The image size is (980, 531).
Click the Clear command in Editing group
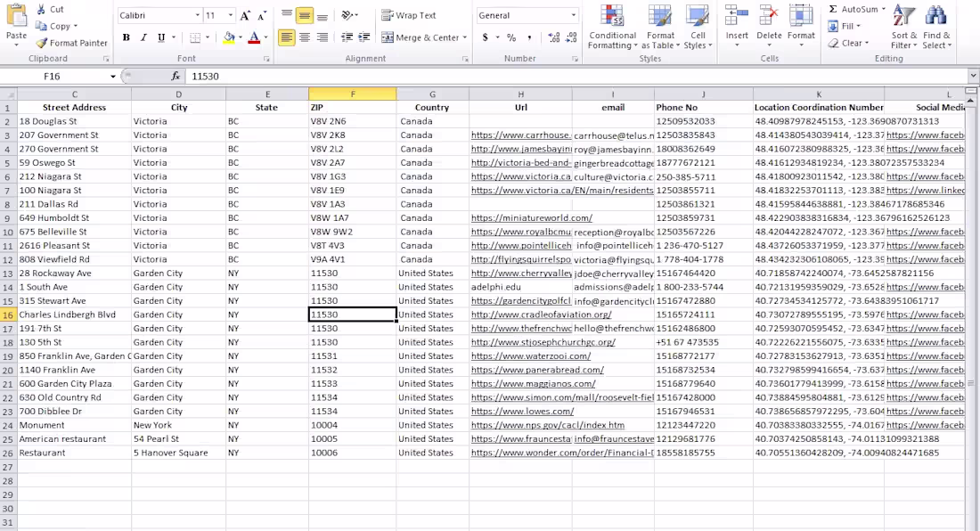[846, 42]
